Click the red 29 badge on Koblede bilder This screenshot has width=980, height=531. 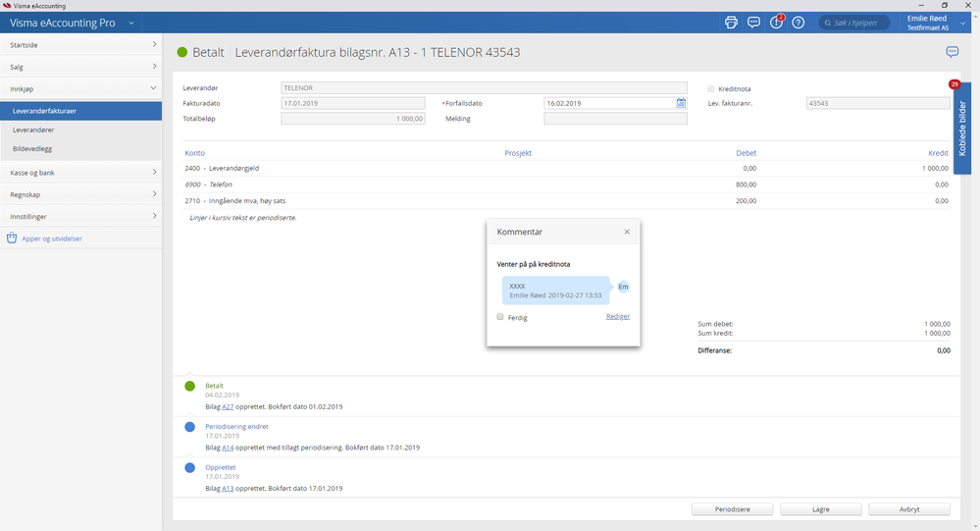coord(954,84)
